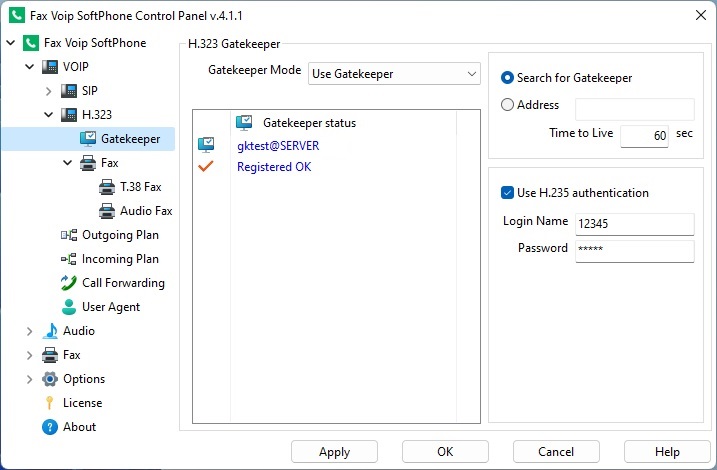
Task: Click the Time to Live field
Action: tap(644, 136)
